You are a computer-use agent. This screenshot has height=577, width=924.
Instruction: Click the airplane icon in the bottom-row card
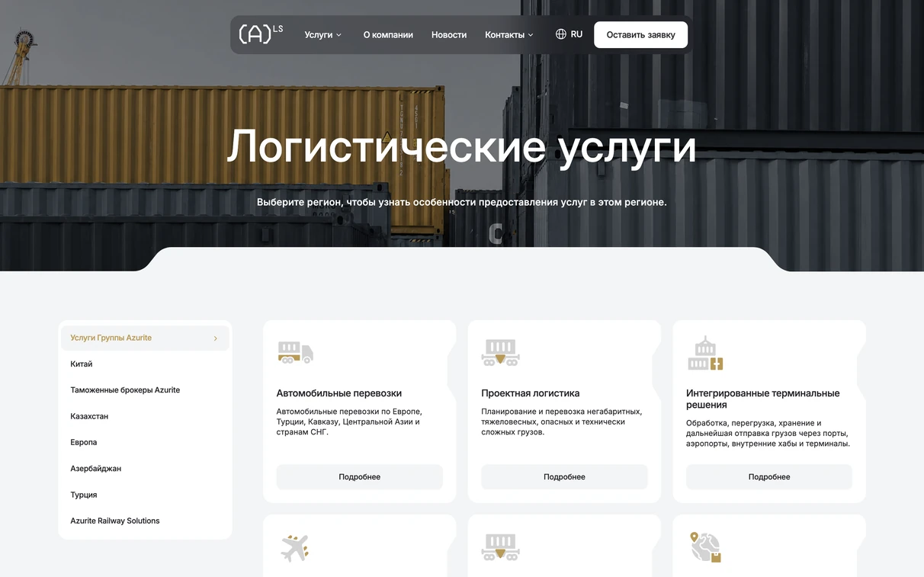(x=294, y=547)
